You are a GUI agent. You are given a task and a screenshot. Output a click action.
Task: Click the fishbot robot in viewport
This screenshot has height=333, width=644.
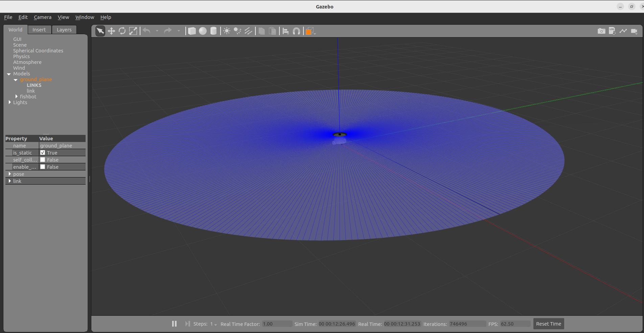coord(340,139)
